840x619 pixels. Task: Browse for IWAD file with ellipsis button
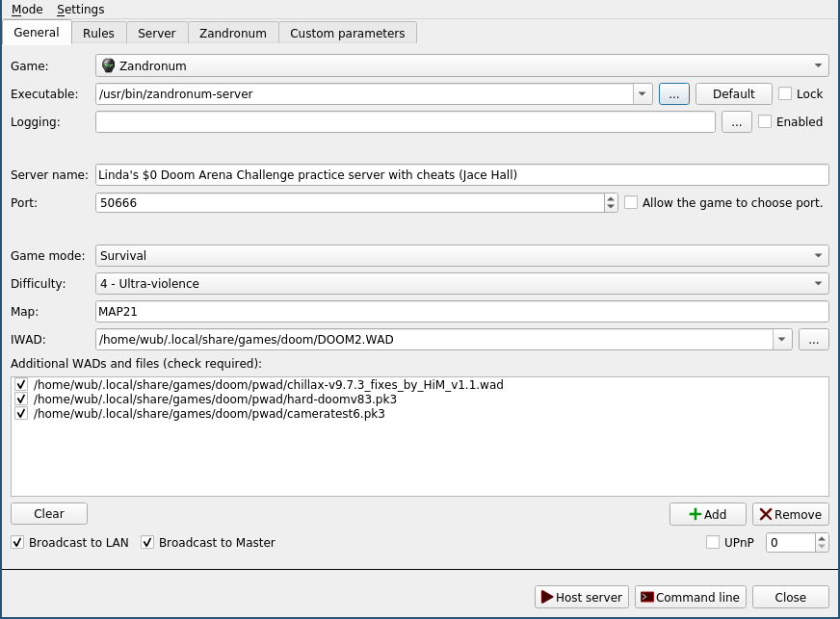click(813, 340)
